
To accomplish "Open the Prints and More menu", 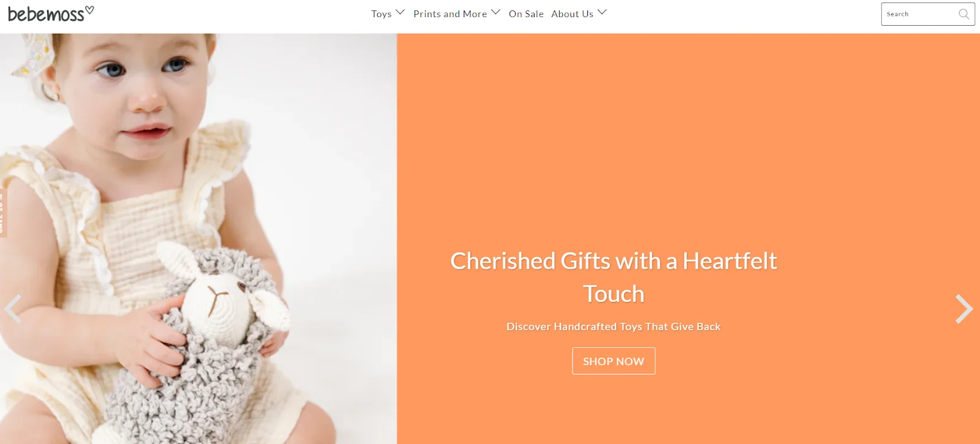I will click(x=450, y=14).
